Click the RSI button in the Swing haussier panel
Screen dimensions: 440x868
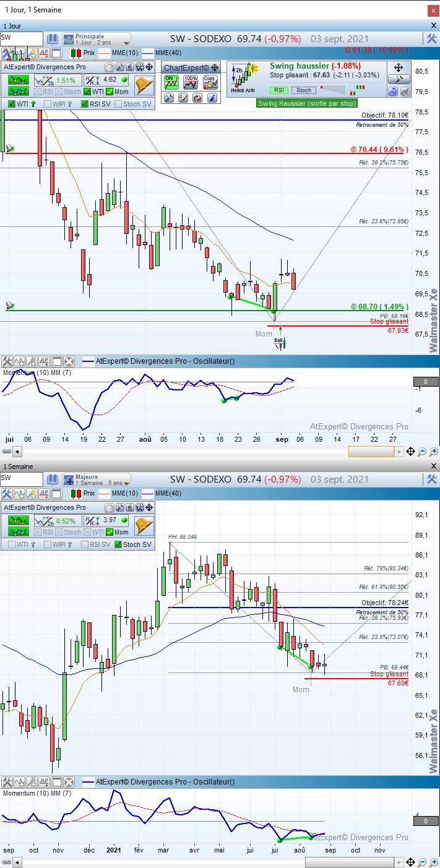tap(279, 90)
